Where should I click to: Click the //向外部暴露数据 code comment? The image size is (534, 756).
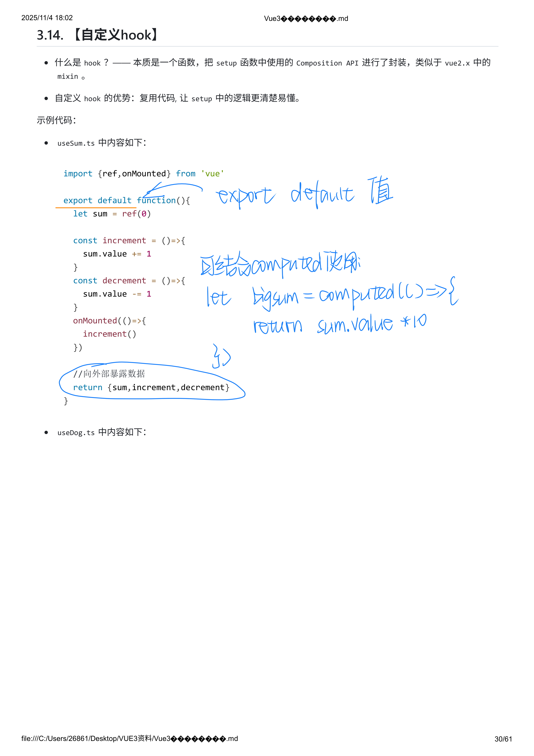coord(109,374)
